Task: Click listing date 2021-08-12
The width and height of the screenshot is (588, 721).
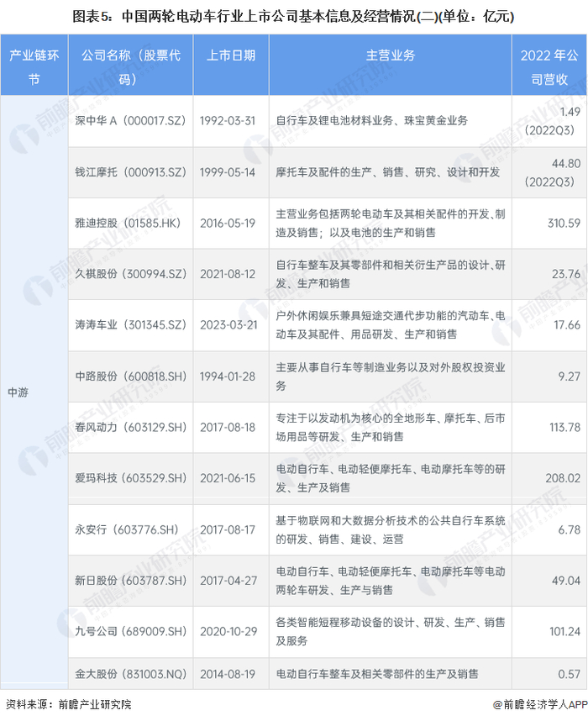Action: [x=228, y=274]
